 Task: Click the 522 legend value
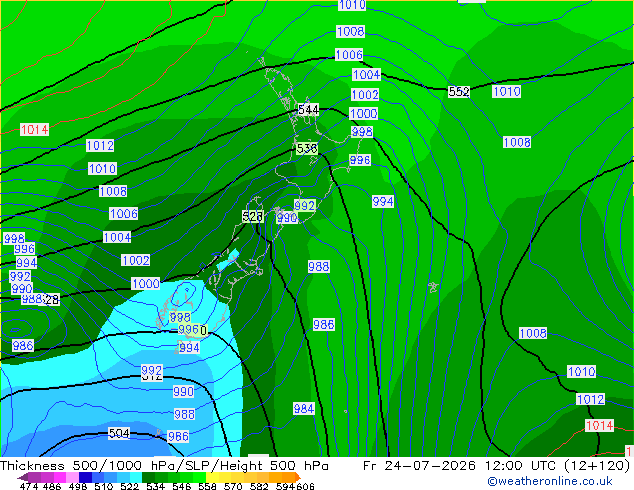click(x=129, y=486)
